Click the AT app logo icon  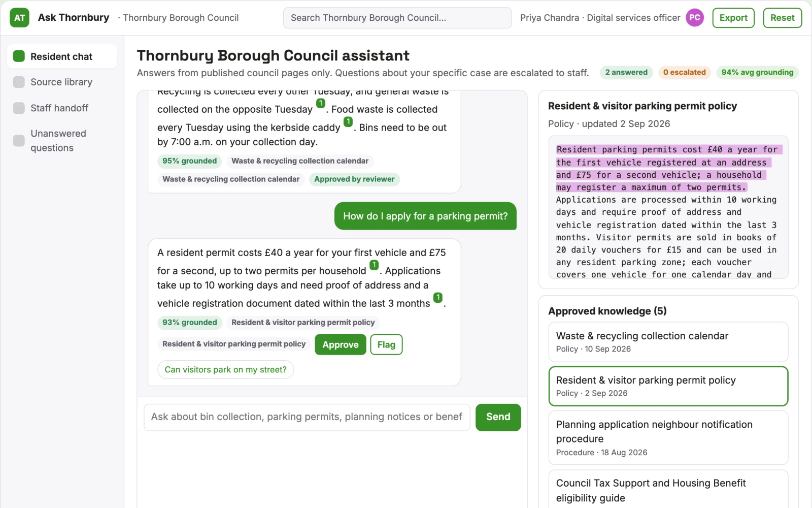click(19, 18)
